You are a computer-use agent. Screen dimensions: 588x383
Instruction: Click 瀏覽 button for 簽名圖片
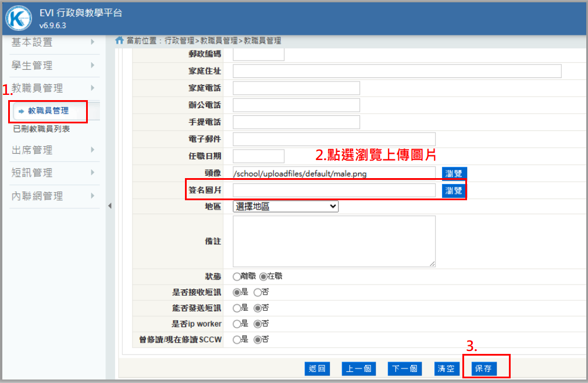[454, 191]
